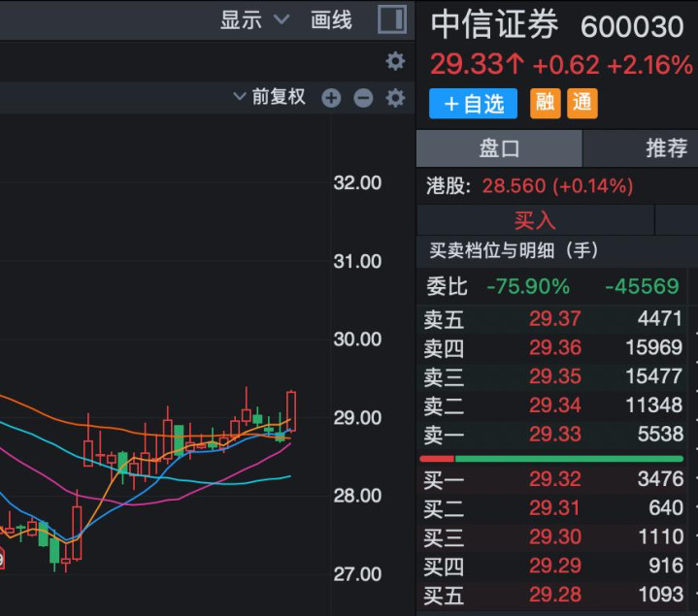Open the settings gear beside zoom buttons
Screen dimensions: 698x616
coord(395,98)
